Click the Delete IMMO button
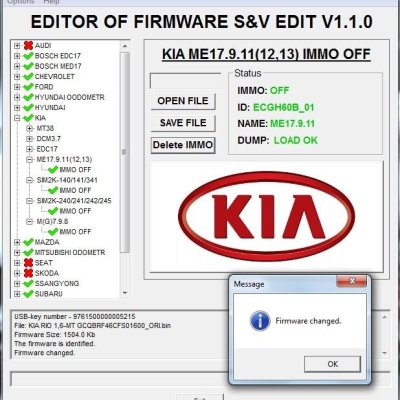The height and width of the screenshot is (400, 400). pos(183,145)
